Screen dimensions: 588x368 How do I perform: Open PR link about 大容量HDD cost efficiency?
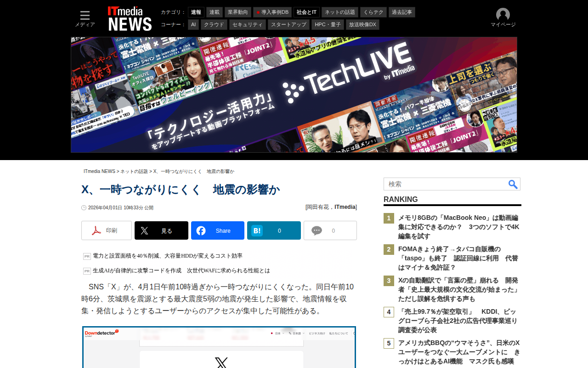pos(168,256)
